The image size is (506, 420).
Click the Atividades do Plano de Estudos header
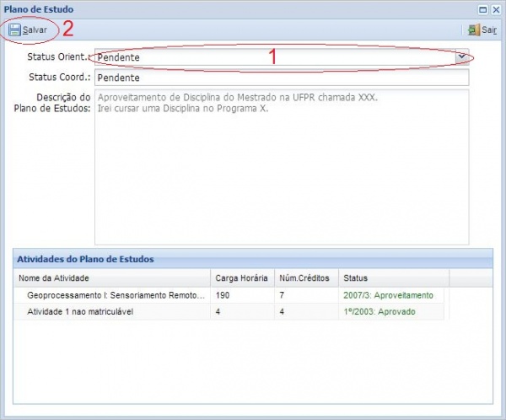click(x=85, y=259)
